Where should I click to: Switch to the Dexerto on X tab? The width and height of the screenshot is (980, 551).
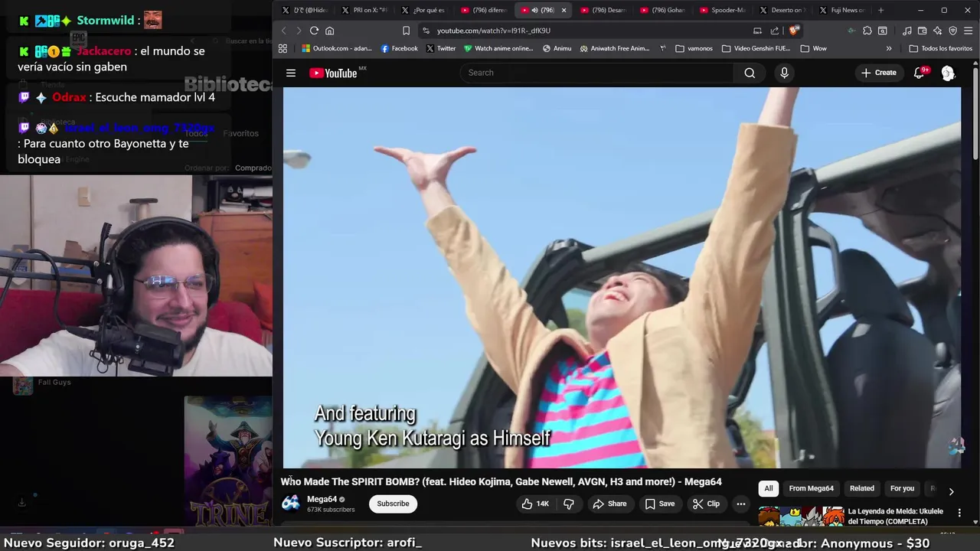pos(782,10)
